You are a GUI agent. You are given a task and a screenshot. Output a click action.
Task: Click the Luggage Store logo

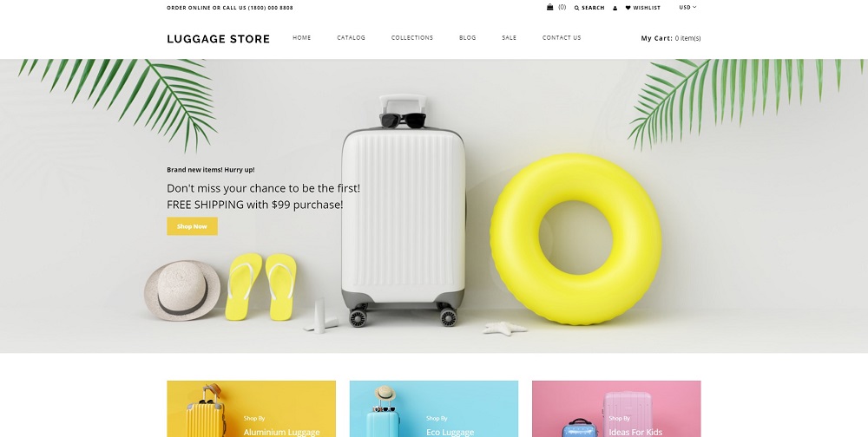[219, 39]
